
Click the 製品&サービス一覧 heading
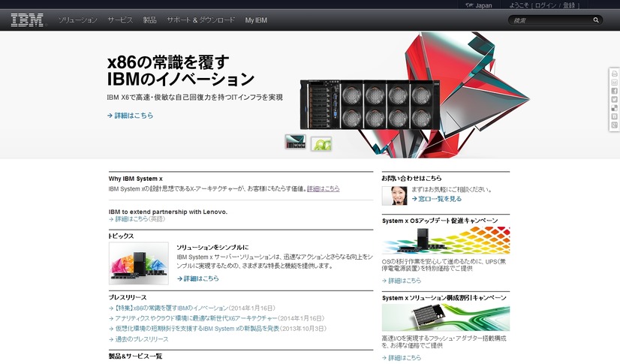click(x=136, y=356)
